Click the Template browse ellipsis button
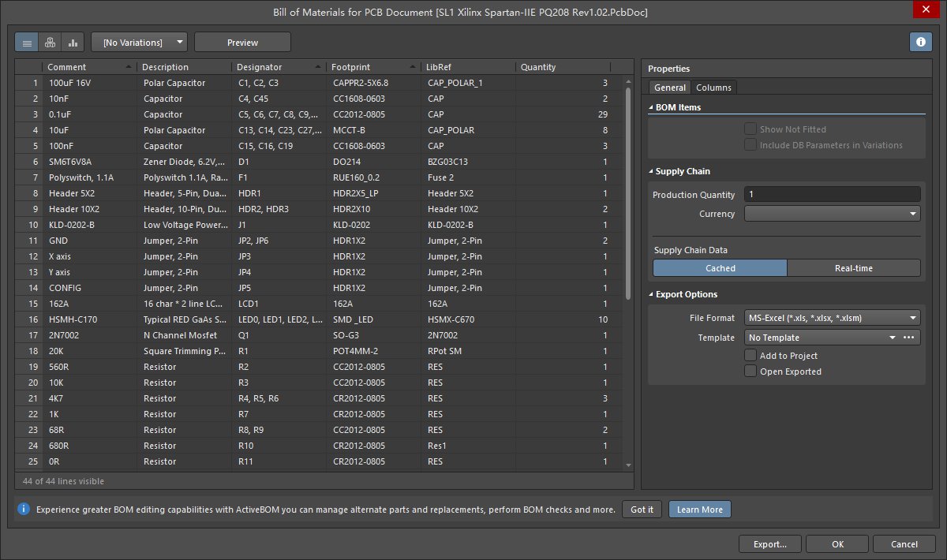The image size is (947, 560). pyautogui.click(x=908, y=338)
